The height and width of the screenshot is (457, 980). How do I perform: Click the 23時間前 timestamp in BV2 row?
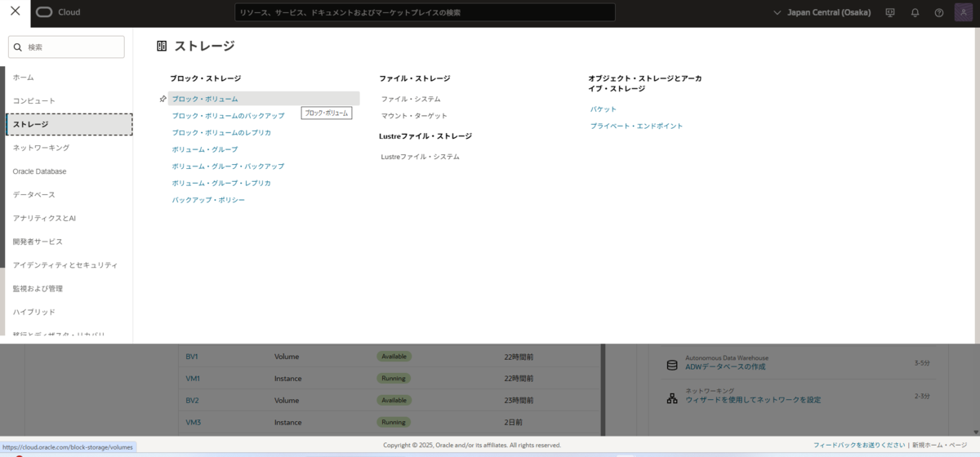[519, 401]
